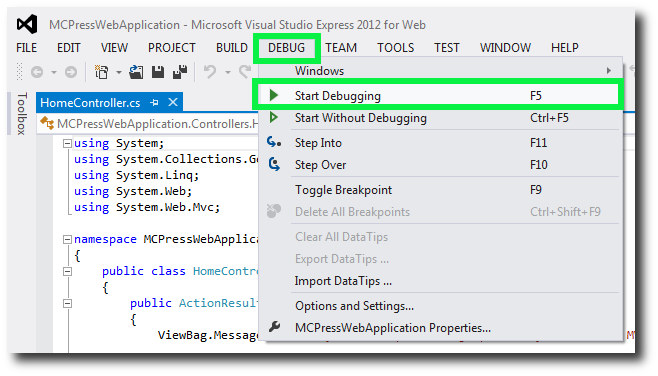Click the New Project toolbar icon
Screen dimensions: 658x376
[x=102, y=72]
